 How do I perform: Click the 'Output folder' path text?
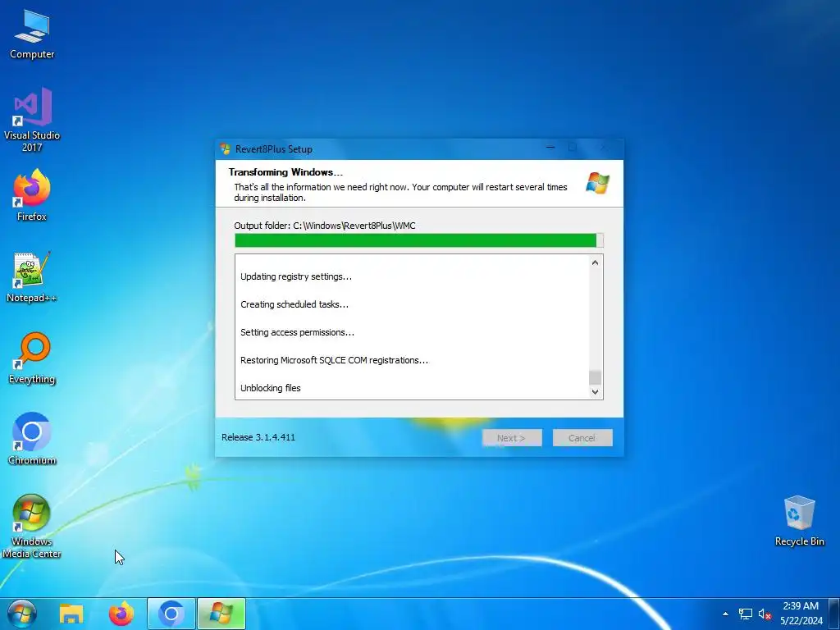(325, 226)
